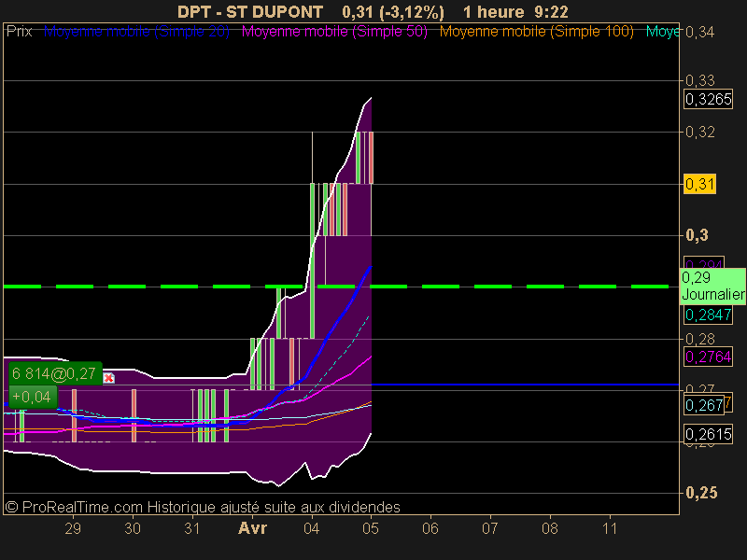Click the 0,29 Journalier level label
The image size is (747, 560).
(x=712, y=286)
